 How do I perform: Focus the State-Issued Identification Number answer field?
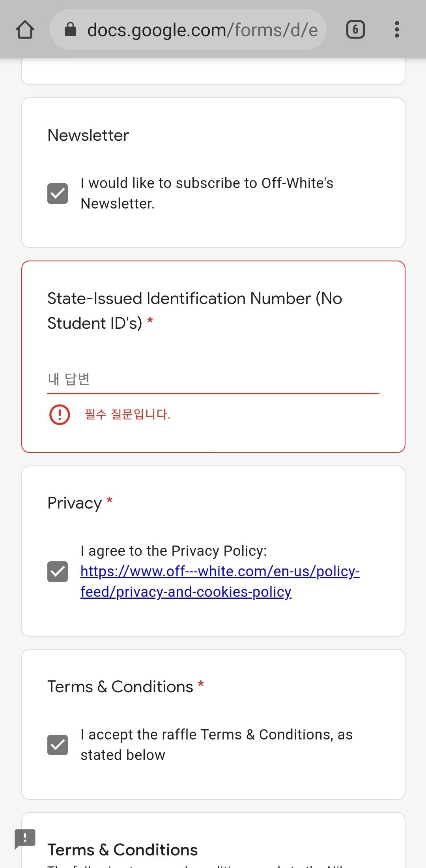[213, 380]
